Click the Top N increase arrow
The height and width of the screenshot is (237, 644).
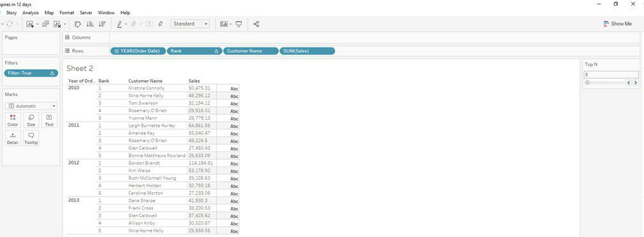point(635,82)
